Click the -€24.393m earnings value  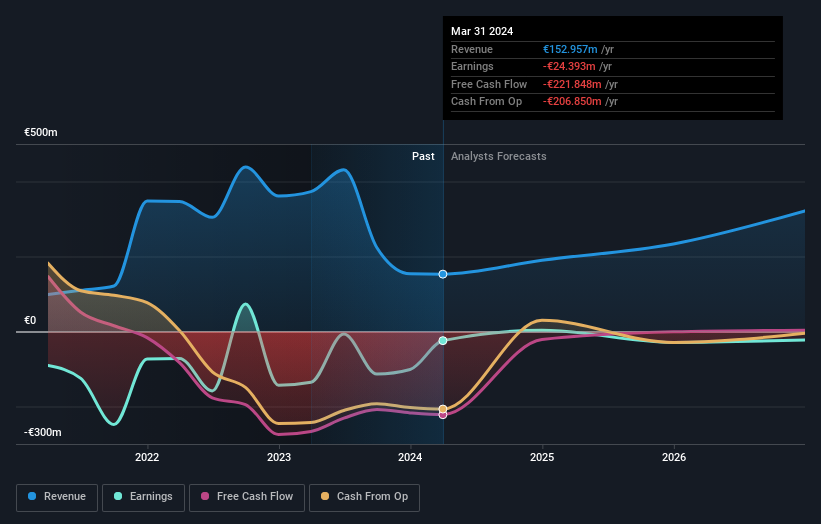point(569,66)
